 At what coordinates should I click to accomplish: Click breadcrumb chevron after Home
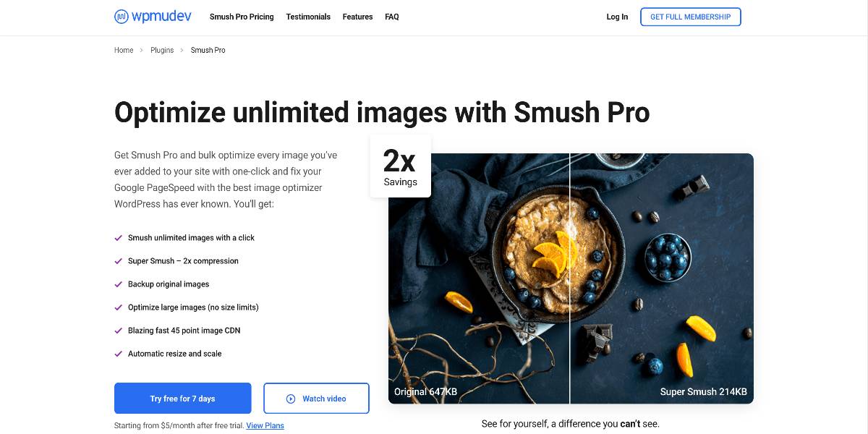[142, 51]
